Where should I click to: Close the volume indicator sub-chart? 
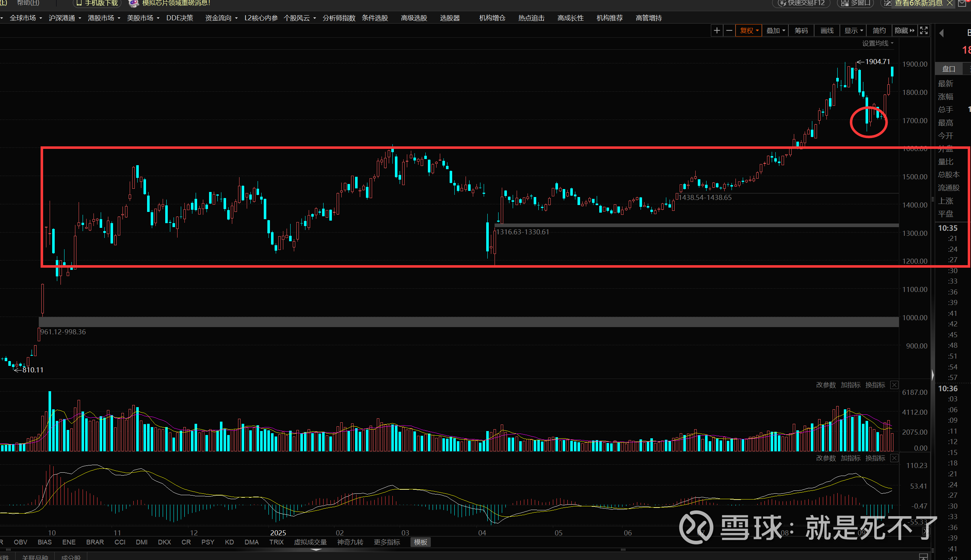pyautogui.click(x=895, y=385)
